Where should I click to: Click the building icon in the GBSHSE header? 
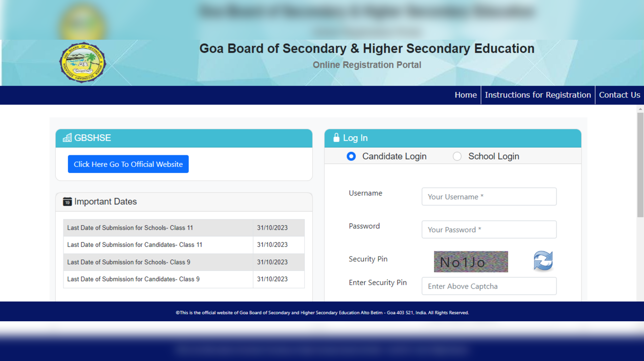(x=67, y=138)
